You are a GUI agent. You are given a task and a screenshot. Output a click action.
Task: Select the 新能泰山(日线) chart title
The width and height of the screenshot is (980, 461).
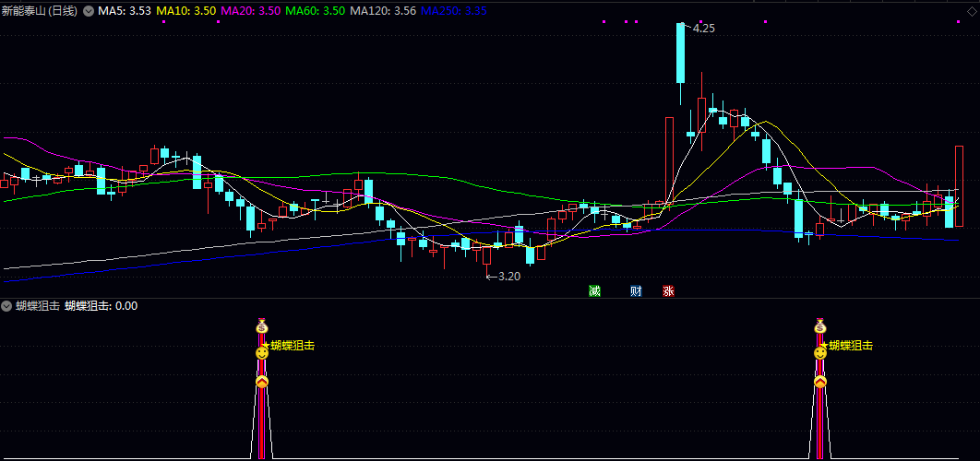[40, 11]
